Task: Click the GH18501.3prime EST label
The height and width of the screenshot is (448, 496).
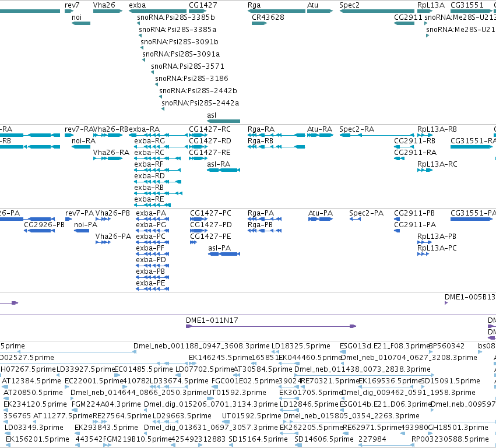Action: point(458,428)
